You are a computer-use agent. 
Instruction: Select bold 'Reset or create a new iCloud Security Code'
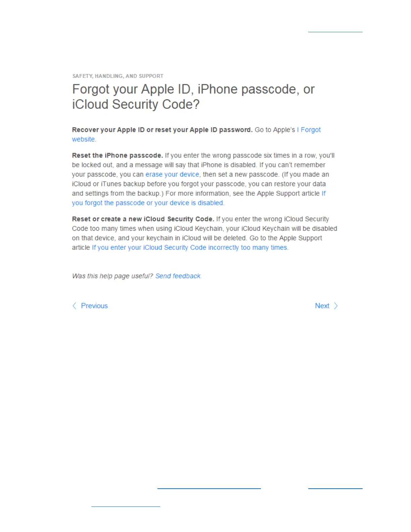click(143, 219)
